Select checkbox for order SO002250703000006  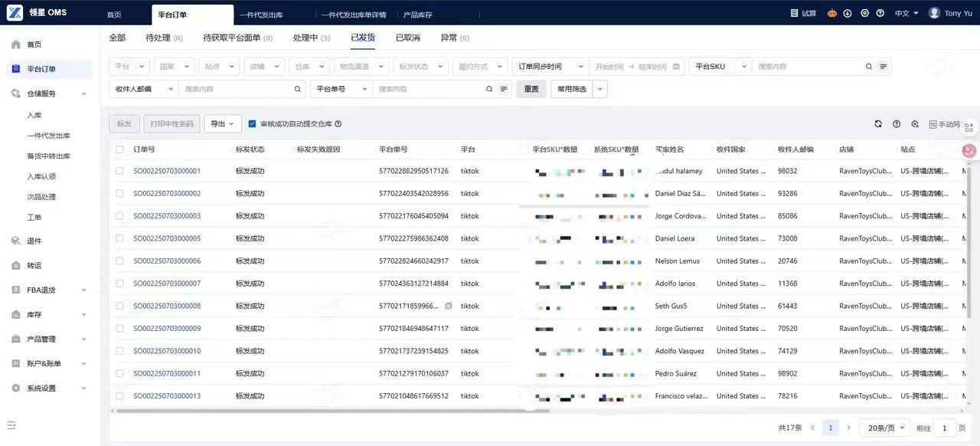[x=119, y=261]
